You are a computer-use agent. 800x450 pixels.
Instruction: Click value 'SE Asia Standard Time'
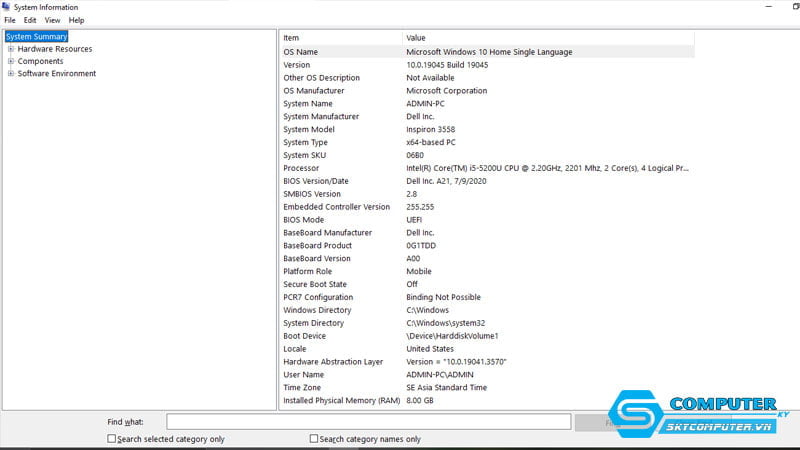[x=446, y=388]
